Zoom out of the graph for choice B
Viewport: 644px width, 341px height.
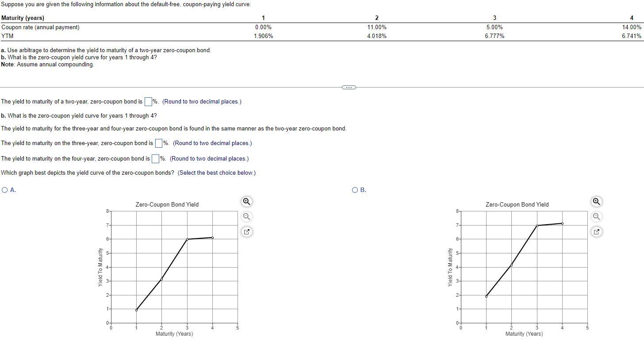pos(596,217)
